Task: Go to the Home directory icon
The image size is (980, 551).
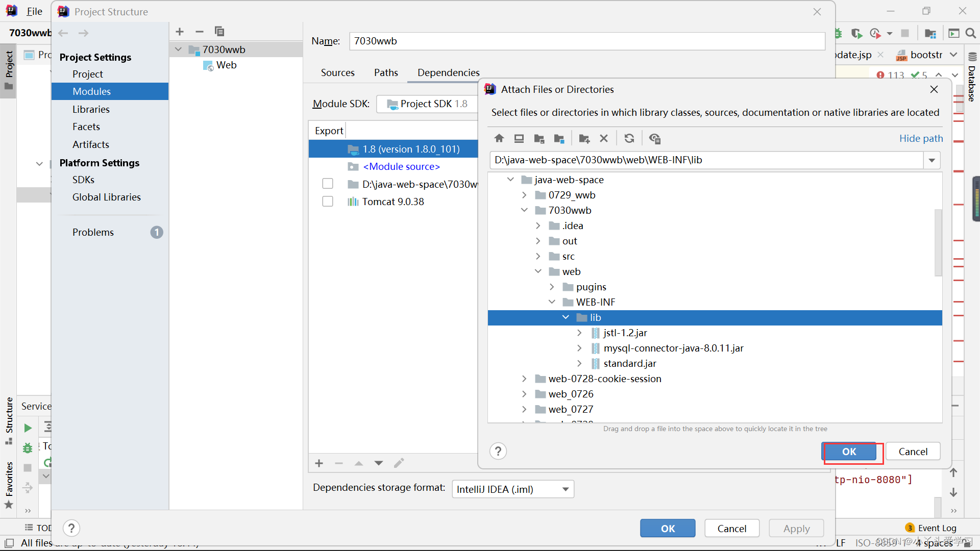Action: pyautogui.click(x=499, y=138)
